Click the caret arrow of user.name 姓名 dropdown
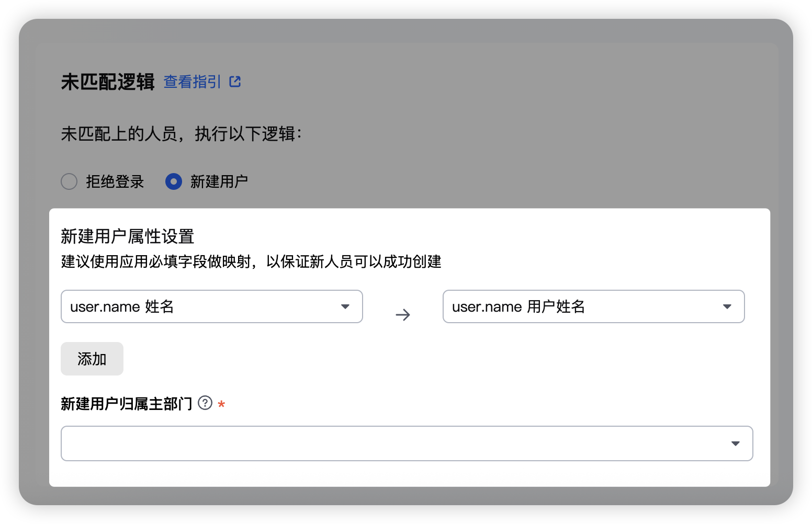 tap(345, 306)
